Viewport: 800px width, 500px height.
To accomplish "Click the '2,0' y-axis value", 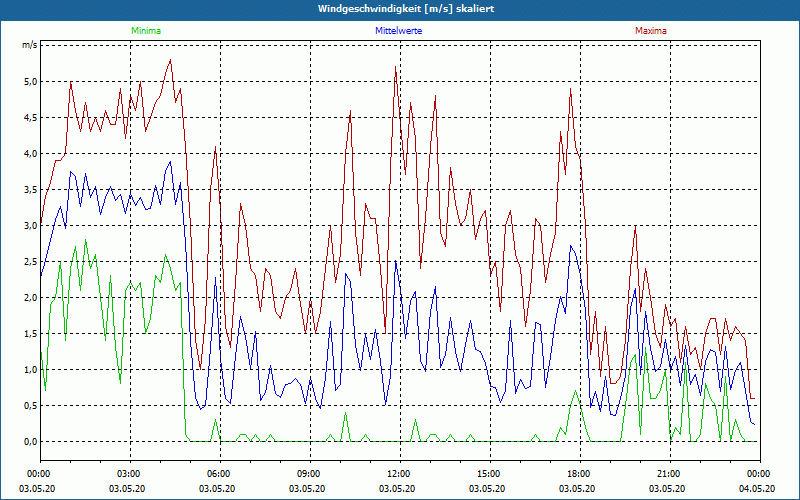I will pos(31,297).
